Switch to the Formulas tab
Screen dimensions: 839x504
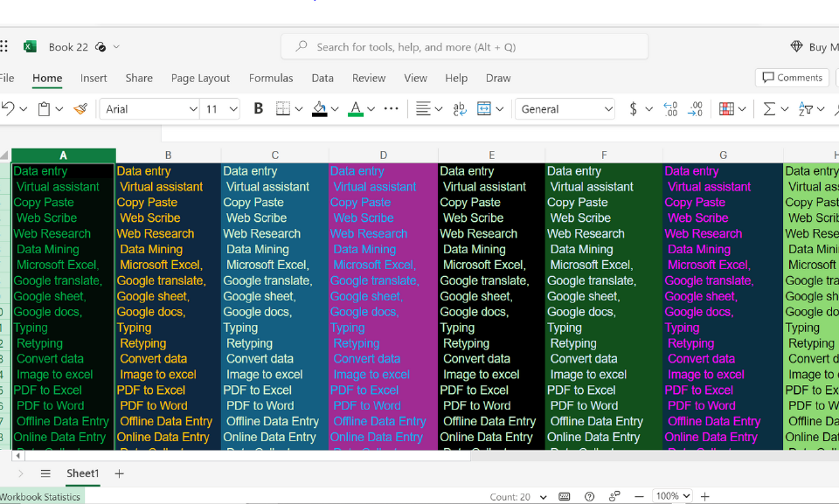(x=271, y=78)
